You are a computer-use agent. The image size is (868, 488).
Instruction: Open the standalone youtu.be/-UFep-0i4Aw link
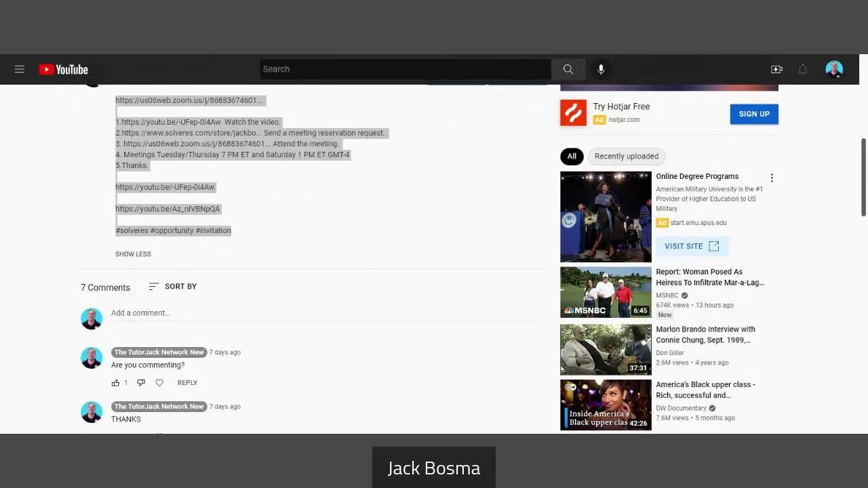pyautogui.click(x=165, y=187)
